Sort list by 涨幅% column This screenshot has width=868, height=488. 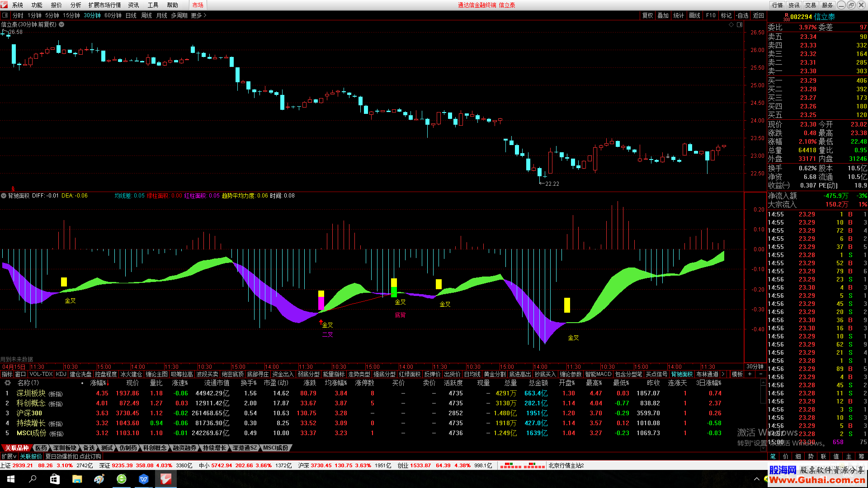coord(99,383)
